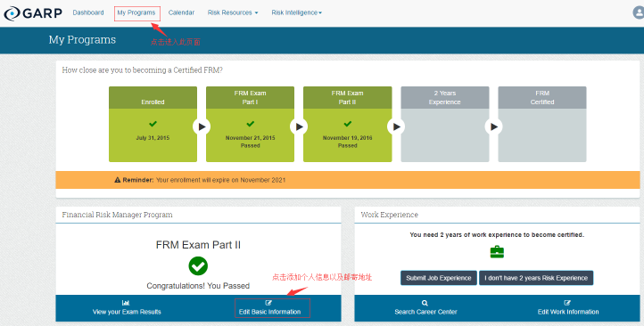This screenshot has width=644, height=326.
Task: Click I don't have 2 years Risk Experience
Action: pyautogui.click(x=536, y=278)
